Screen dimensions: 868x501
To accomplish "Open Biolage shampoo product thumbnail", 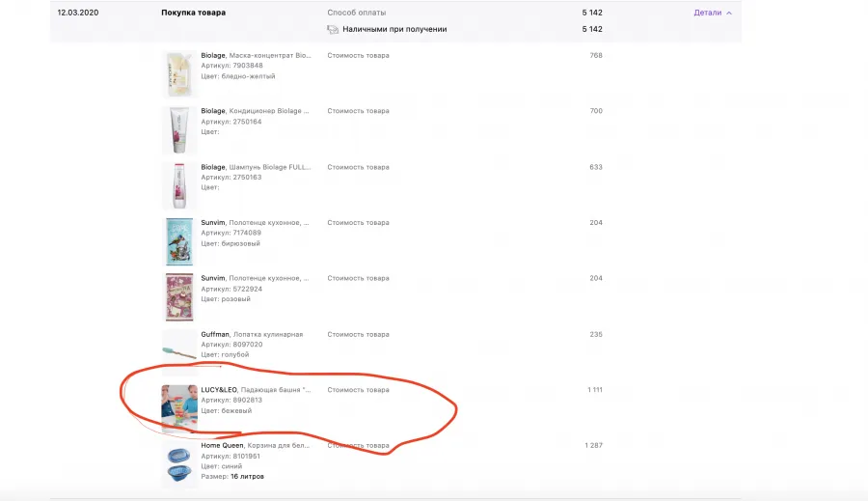I will click(x=179, y=185).
